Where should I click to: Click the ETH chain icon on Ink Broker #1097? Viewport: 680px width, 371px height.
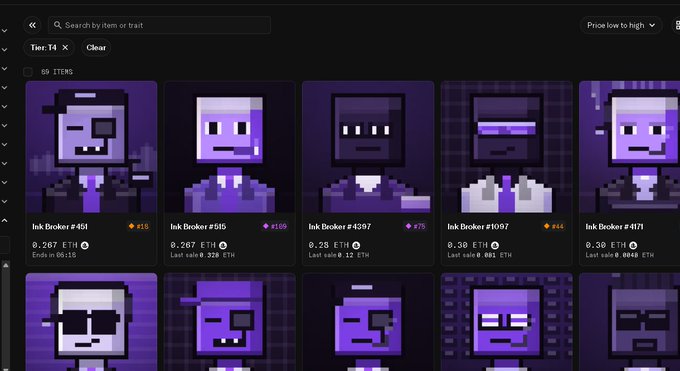tap(495, 245)
